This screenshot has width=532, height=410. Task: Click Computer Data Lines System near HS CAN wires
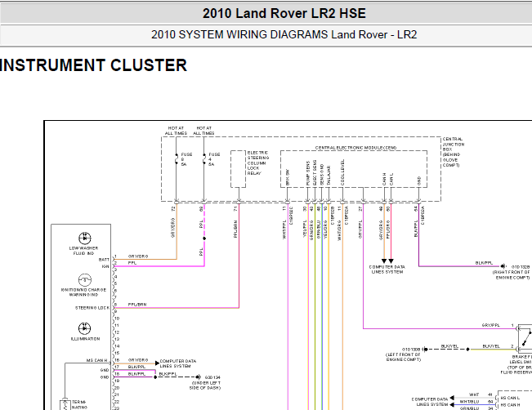(x=430, y=402)
